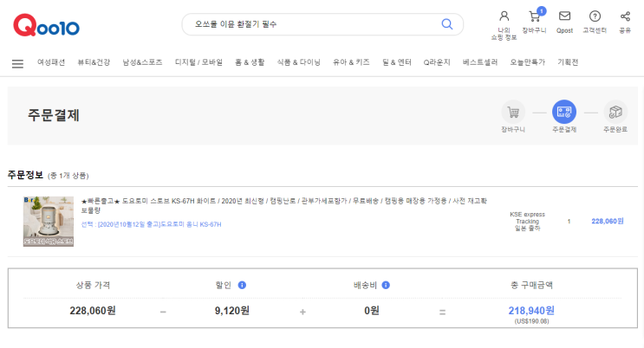Show shipping fee info icon next to 배송비
This screenshot has width=644, height=348.
coord(386,285)
